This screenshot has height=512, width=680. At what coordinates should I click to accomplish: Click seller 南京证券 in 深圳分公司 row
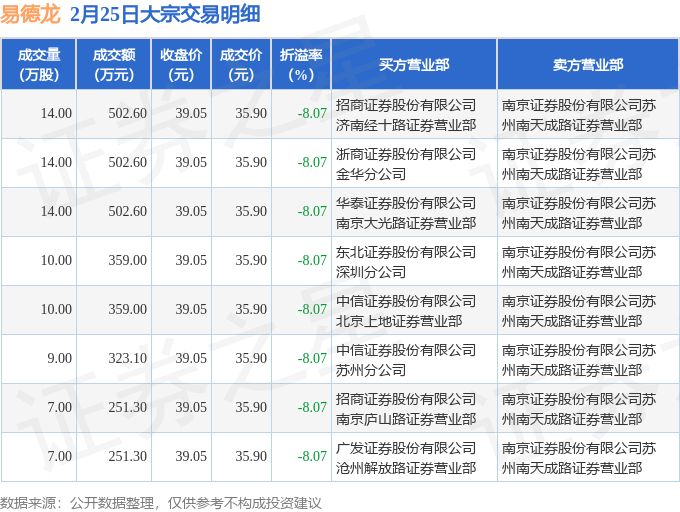click(x=579, y=262)
